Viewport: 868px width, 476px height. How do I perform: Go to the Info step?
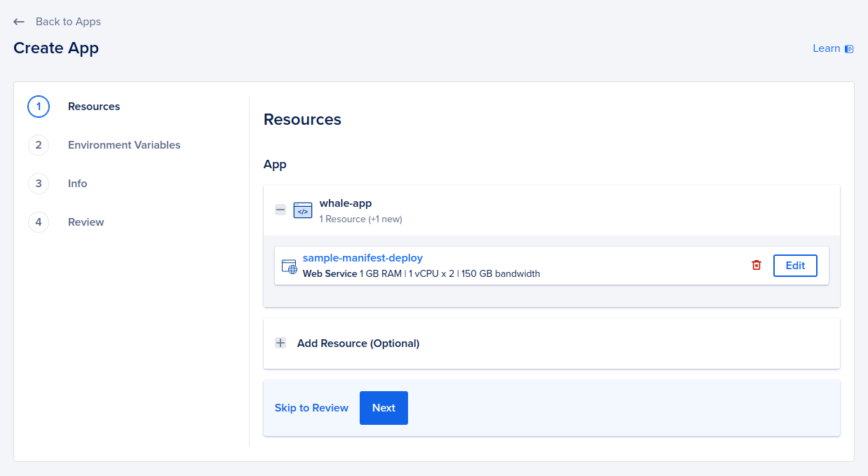77,183
